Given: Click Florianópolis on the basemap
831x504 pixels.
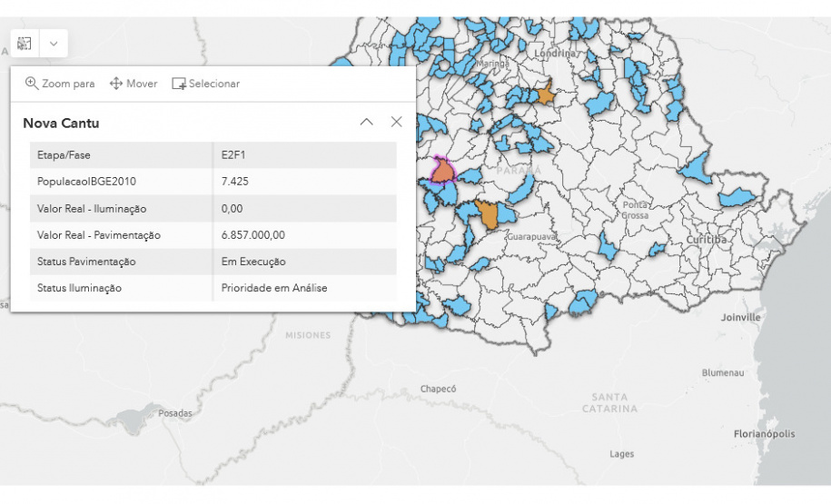Looking at the screenshot, I should 764,435.
